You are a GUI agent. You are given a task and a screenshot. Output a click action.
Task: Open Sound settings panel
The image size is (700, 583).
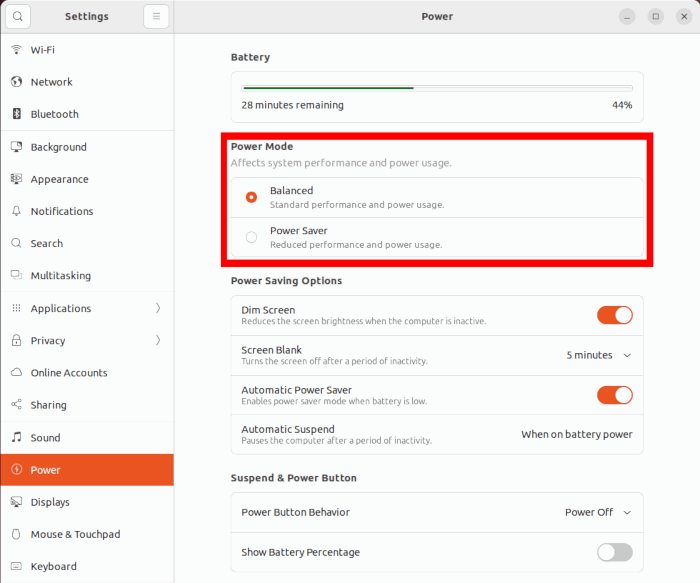click(87, 437)
